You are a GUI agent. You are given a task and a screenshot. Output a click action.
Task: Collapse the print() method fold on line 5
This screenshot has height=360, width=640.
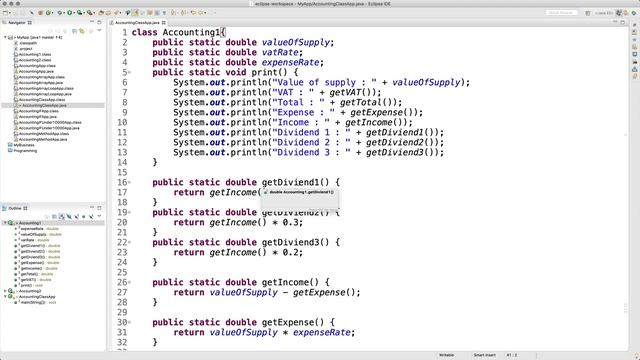(130, 72)
